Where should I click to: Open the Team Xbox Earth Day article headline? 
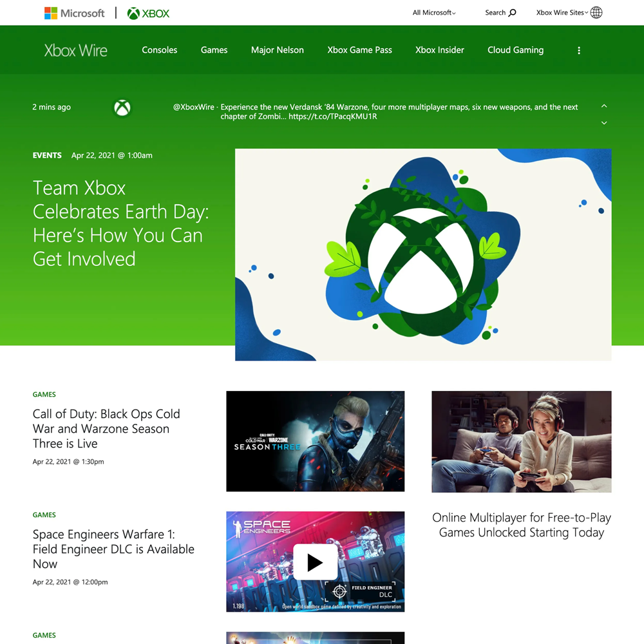(x=120, y=223)
